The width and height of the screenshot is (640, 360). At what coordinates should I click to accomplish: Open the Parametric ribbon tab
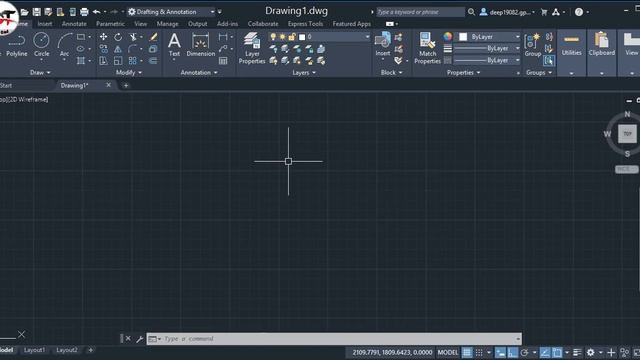[110, 24]
